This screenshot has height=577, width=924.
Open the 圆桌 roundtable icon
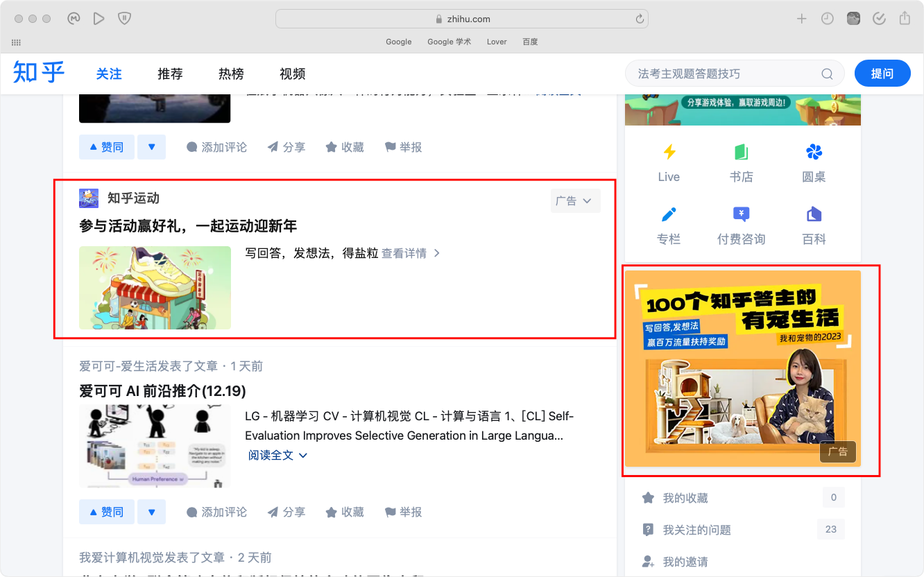[814, 153]
